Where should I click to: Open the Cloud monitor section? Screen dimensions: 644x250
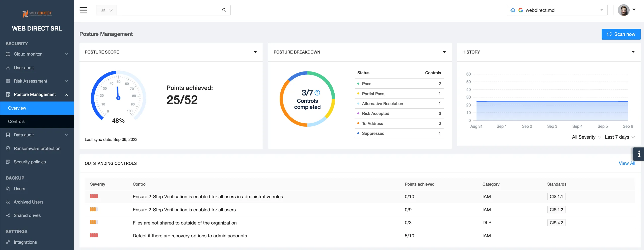pyautogui.click(x=28, y=54)
